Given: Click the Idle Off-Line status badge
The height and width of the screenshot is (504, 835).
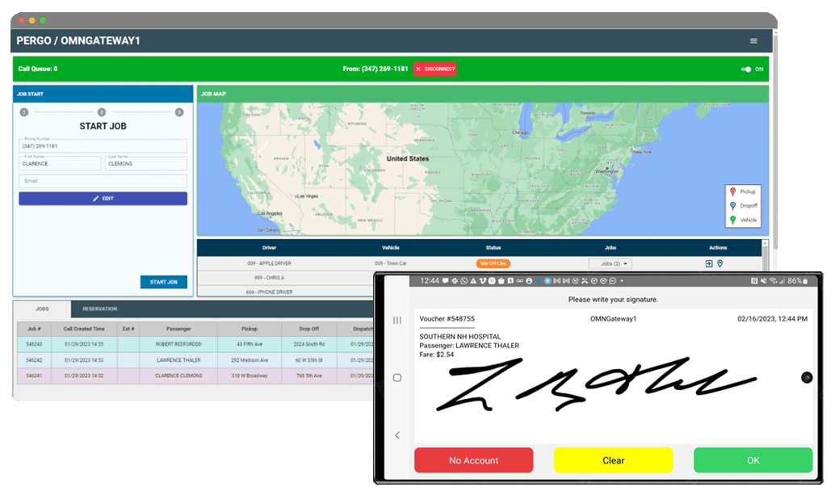Looking at the screenshot, I should tap(493, 264).
